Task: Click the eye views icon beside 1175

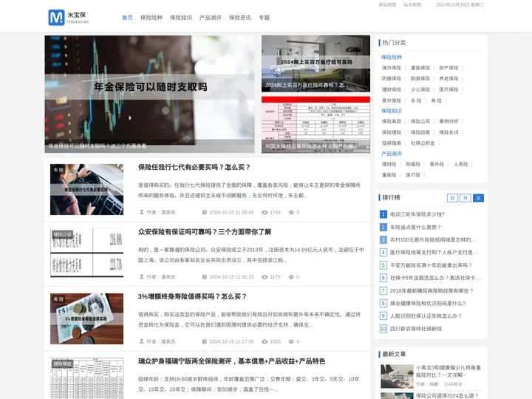Action: pyautogui.click(x=265, y=277)
